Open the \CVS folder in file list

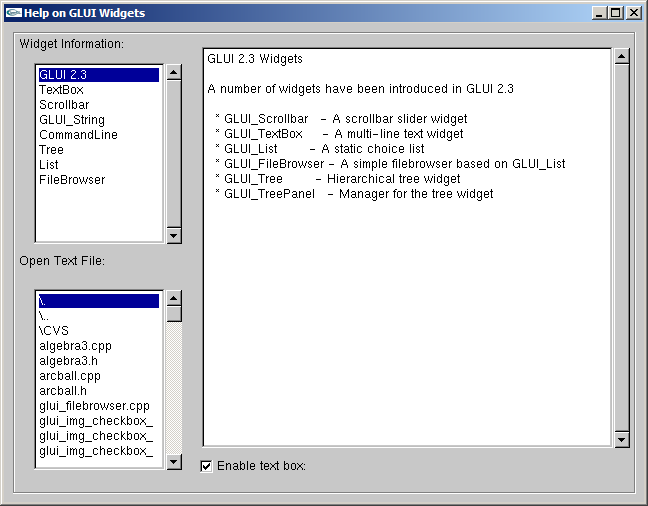[54, 331]
